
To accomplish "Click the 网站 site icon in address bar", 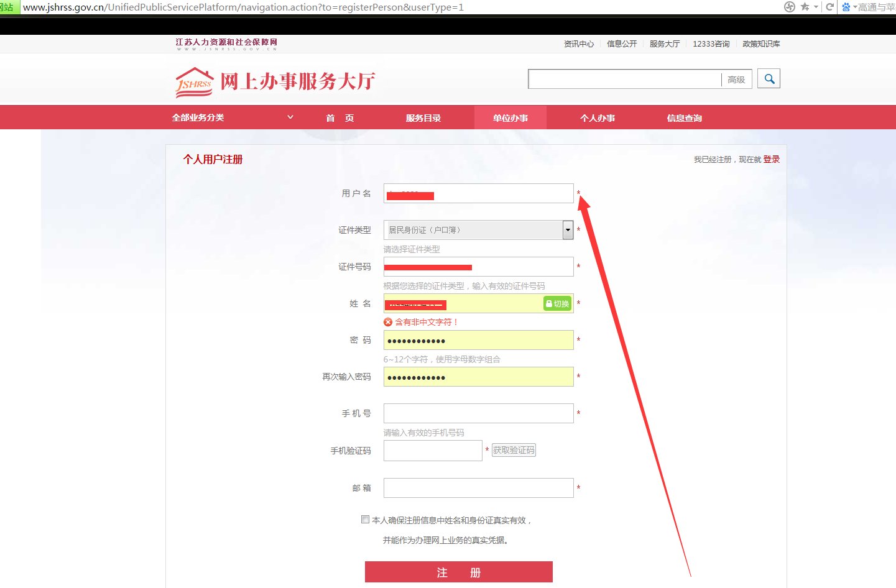I will [x=7, y=7].
